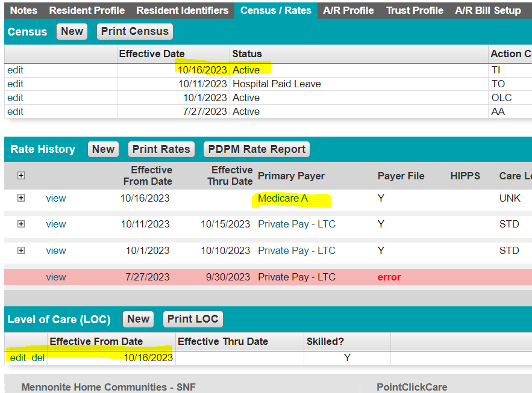
Task: Click New button in Census section
Action: coord(72,31)
